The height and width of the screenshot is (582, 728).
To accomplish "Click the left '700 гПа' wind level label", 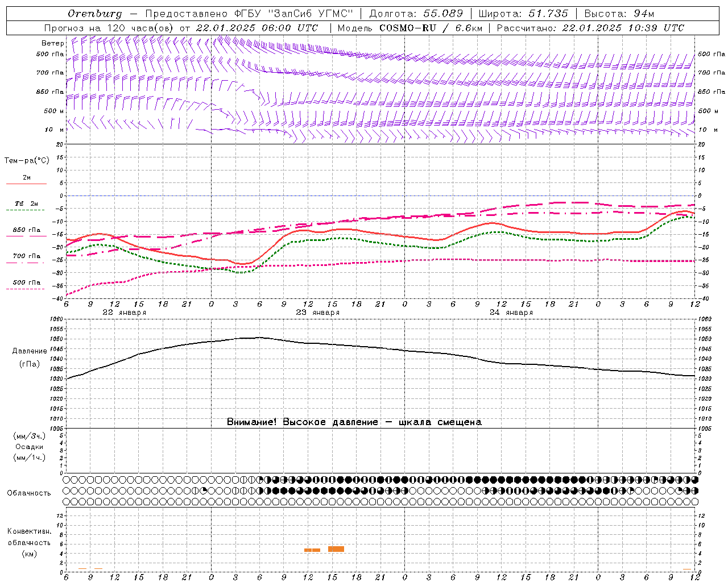I will pos(50,73).
